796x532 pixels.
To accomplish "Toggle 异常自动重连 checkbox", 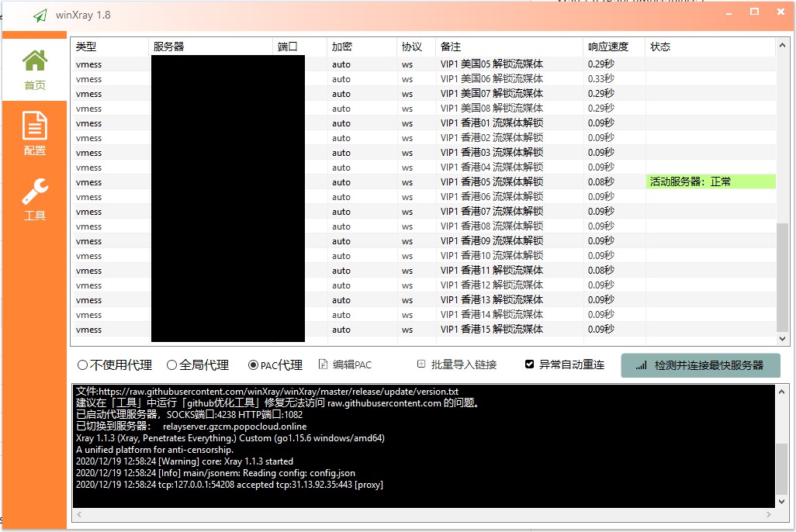I will [x=529, y=364].
